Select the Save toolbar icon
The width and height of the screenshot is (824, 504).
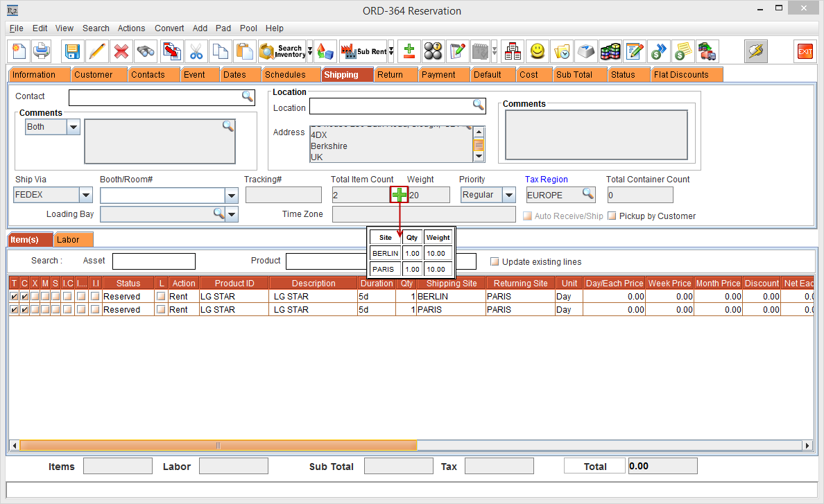71,51
